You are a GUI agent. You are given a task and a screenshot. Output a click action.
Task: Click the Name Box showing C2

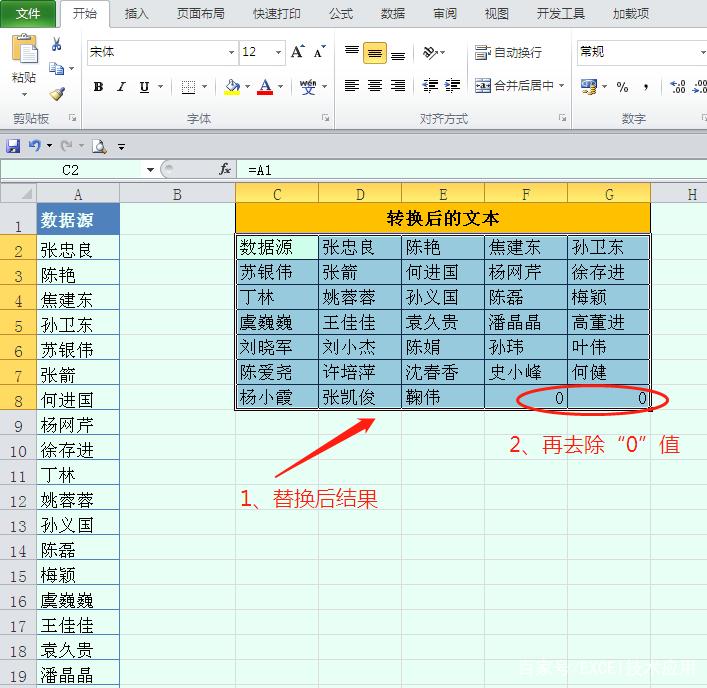pos(71,170)
